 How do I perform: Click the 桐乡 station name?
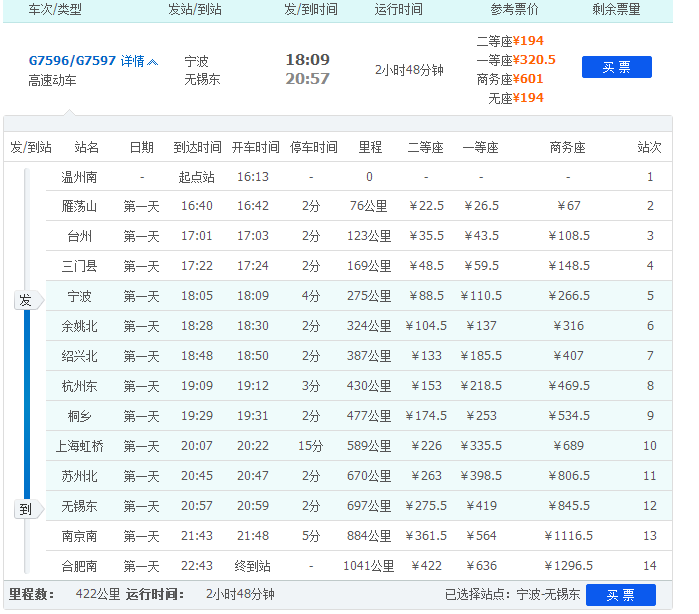79,416
